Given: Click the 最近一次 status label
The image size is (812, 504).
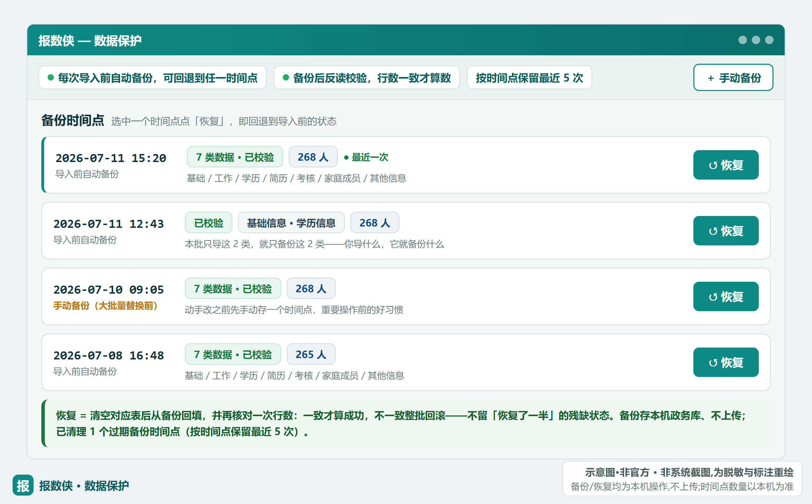Looking at the screenshot, I should tap(366, 157).
